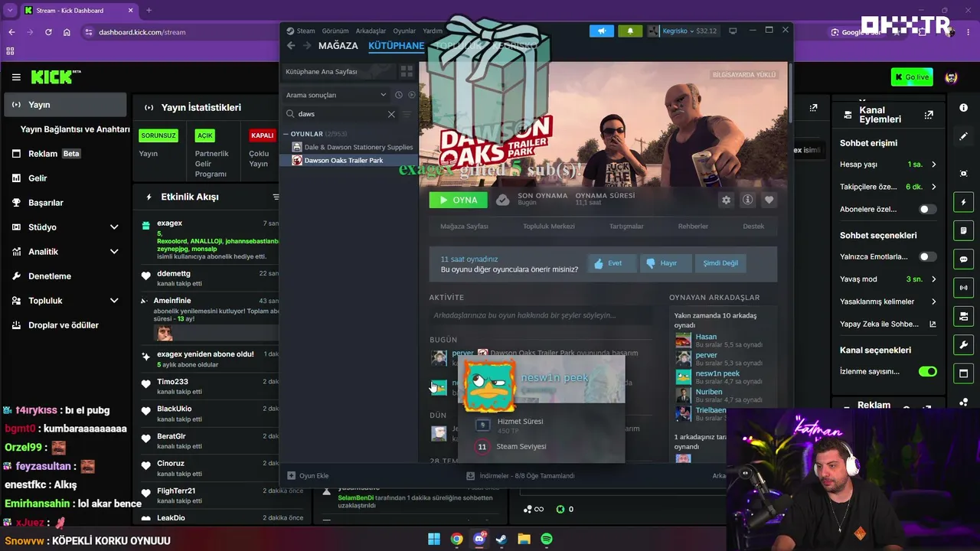The height and width of the screenshot is (551, 980).
Task: Open friend Hasan's profile in Steam
Action: [706, 337]
